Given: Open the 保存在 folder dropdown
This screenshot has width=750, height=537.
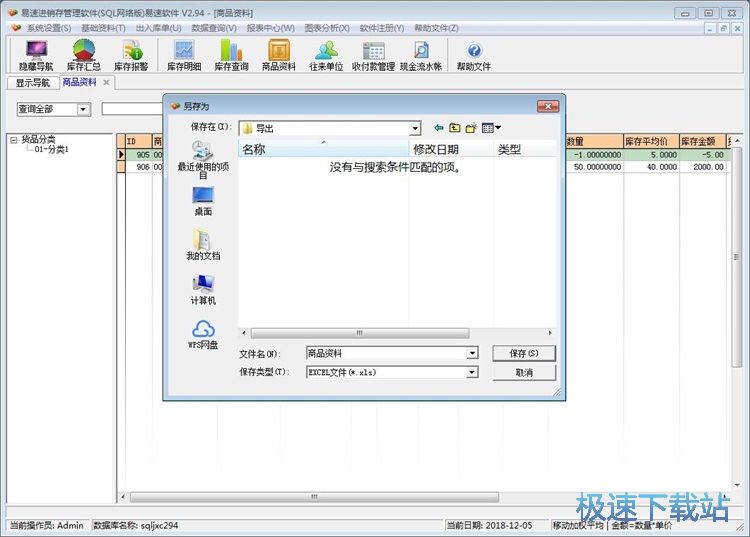Looking at the screenshot, I should pos(415,128).
